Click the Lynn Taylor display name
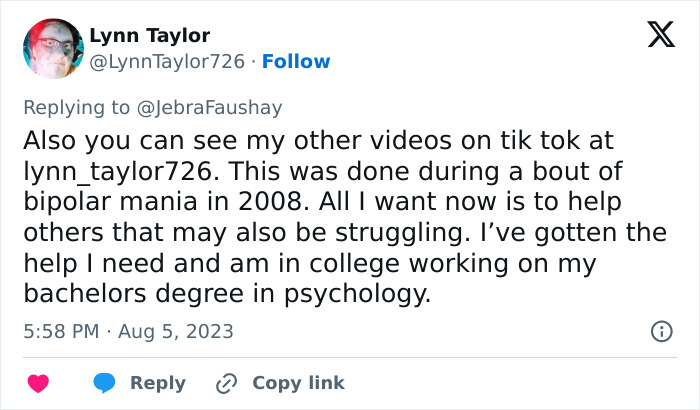The height and width of the screenshot is (410, 700). pyautogui.click(x=150, y=36)
